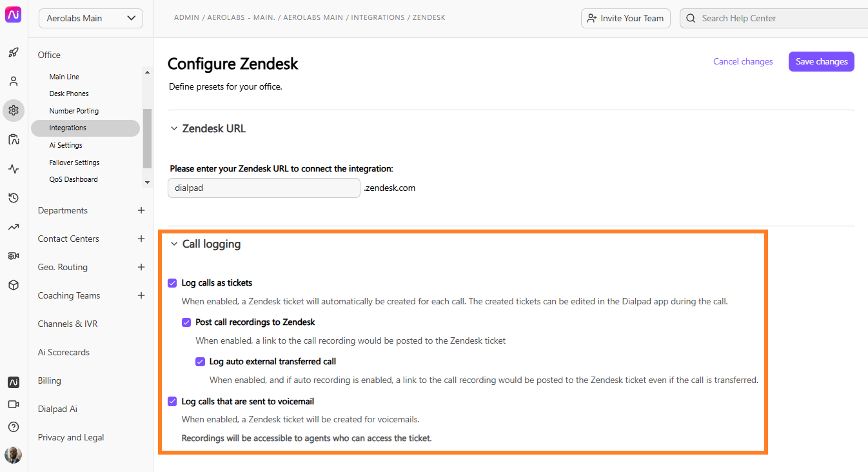868x472 pixels.
Task: Open Privacy and Legal section
Action: 71,437
